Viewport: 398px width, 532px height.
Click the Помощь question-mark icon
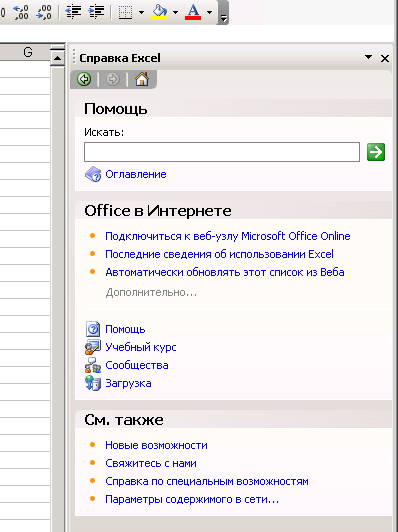pos(93,329)
